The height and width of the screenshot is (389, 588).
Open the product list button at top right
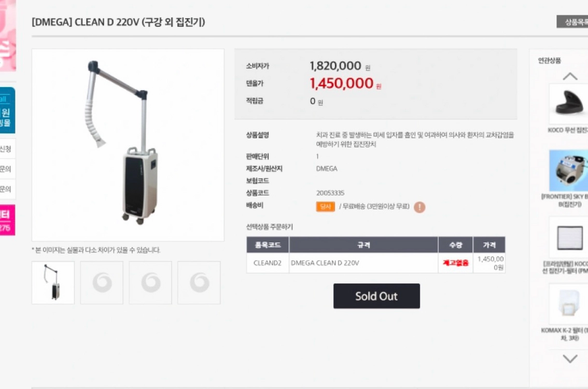pyautogui.click(x=572, y=22)
